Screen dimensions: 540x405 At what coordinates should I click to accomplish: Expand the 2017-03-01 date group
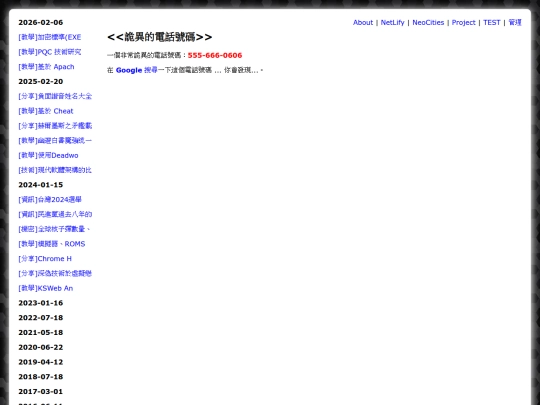[x=41, y=392]
